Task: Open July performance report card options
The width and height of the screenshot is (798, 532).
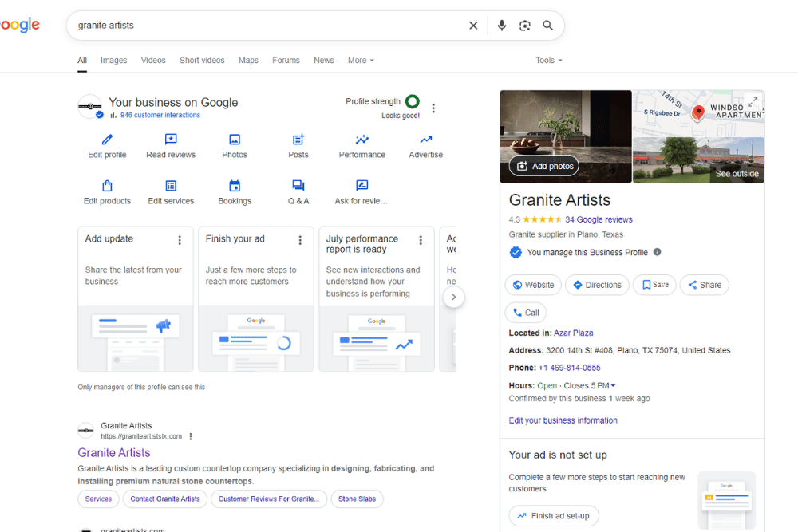Action: (421, 240)
